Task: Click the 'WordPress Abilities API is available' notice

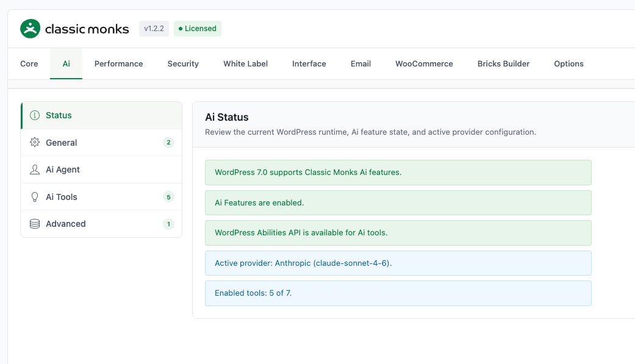Action: (398, 233)
